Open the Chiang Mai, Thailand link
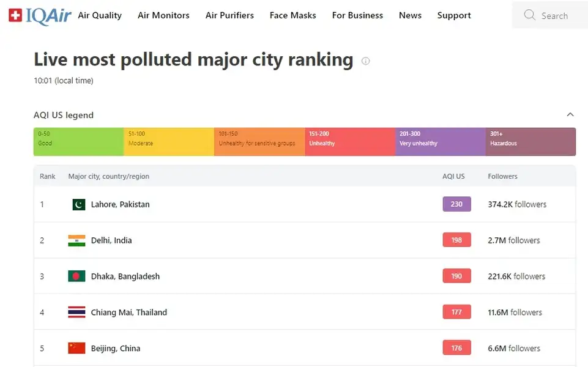Image resolution: width=588 pixels, height=367 pixels. pyautogui.click(x=128, y=313)
